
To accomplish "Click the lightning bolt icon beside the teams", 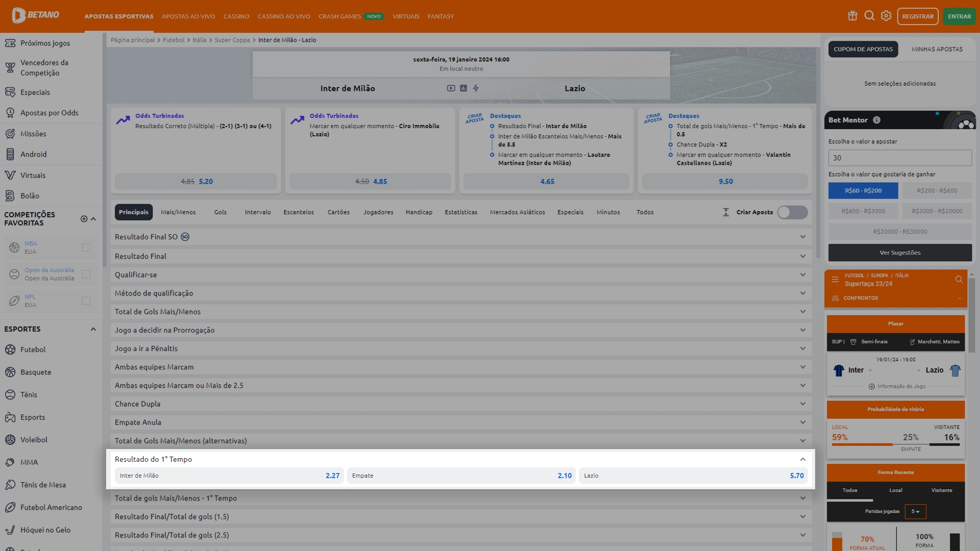I will [476, 88].
